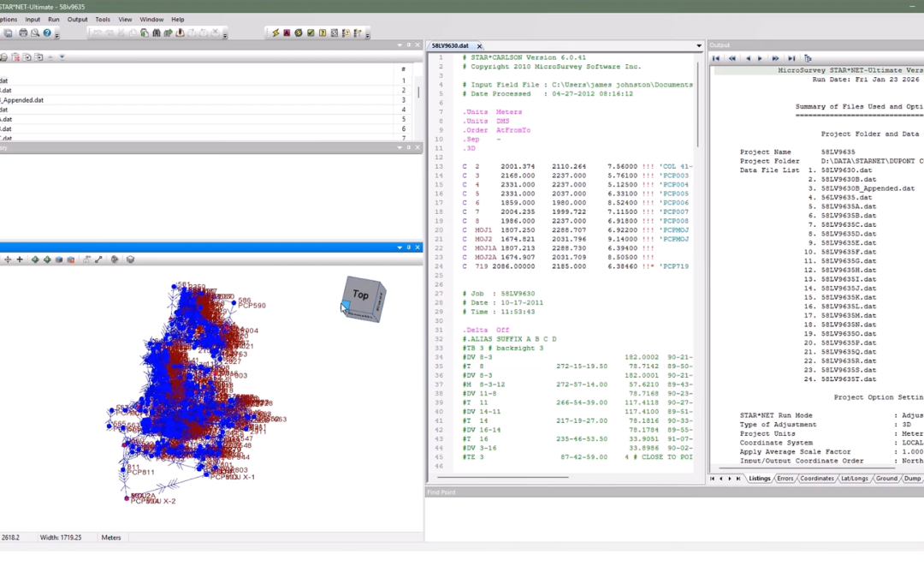Click the Print icon in the main toolbar
The height and width of the screenshot is (578, 924).
click(22, 33)
